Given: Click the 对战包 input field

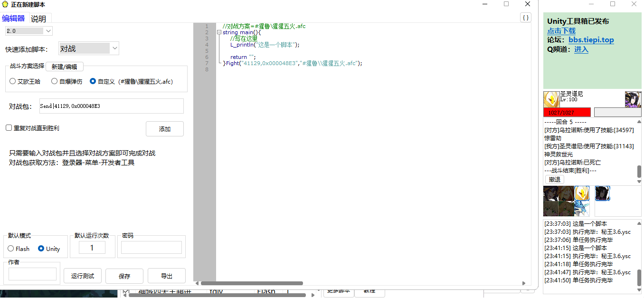Looking at the screenshot, I should [x=111, y=106].
